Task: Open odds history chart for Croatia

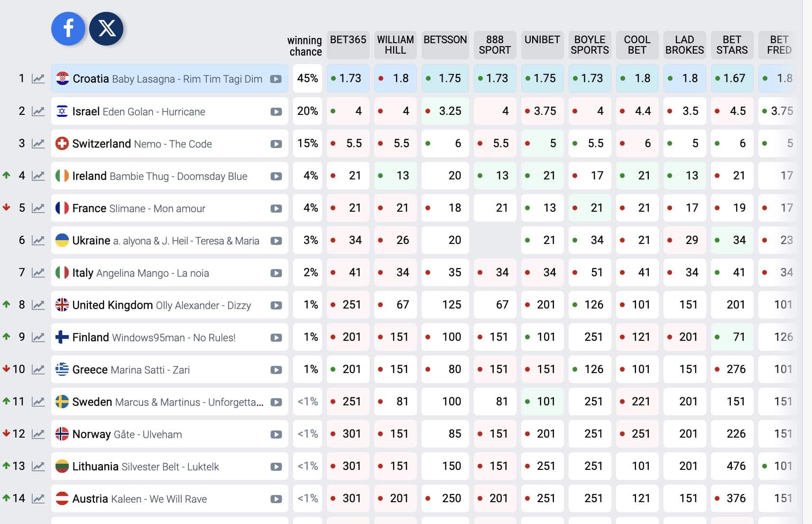Action: (38, 79)
